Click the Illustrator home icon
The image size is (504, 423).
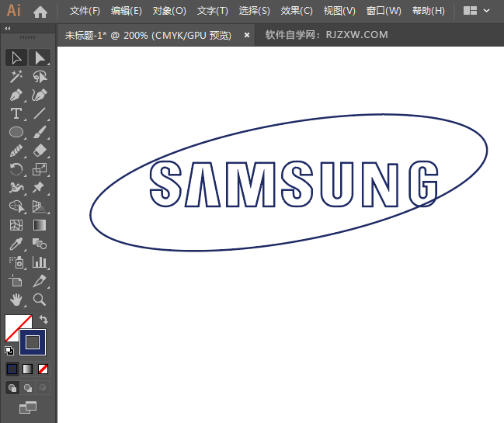pyautogui.click(x=40, y=12)
